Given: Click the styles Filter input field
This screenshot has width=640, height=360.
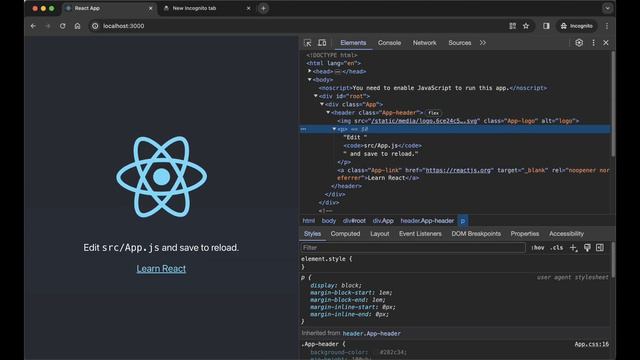Looking at the screenshot, I should pyautogui.click(x=413, y=248).
